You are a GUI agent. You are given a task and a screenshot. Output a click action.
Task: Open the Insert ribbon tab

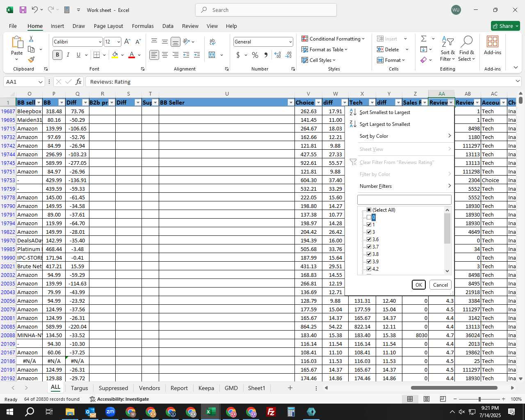[x=57, y=26]
